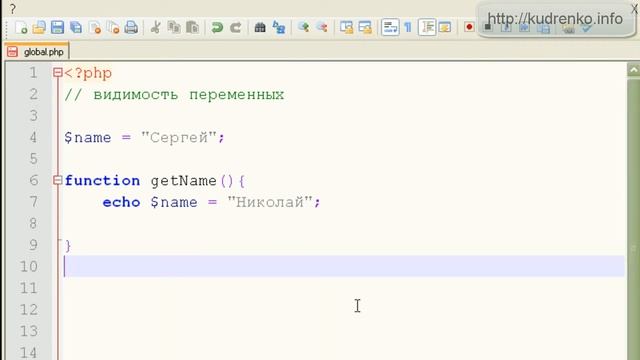This screenshot has height=360, width=640.
Task: Collapse the getName function fold marker
Action: coord(58,180)
